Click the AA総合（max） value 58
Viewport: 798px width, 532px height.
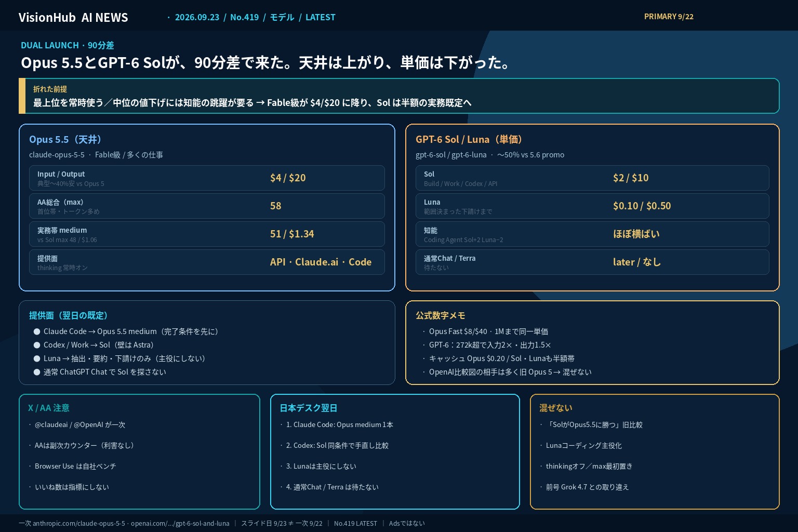tap(275, 206)
